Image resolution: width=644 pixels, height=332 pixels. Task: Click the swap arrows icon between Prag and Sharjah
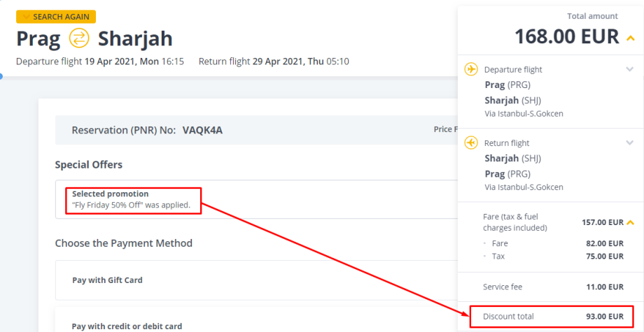click(79, 38)
